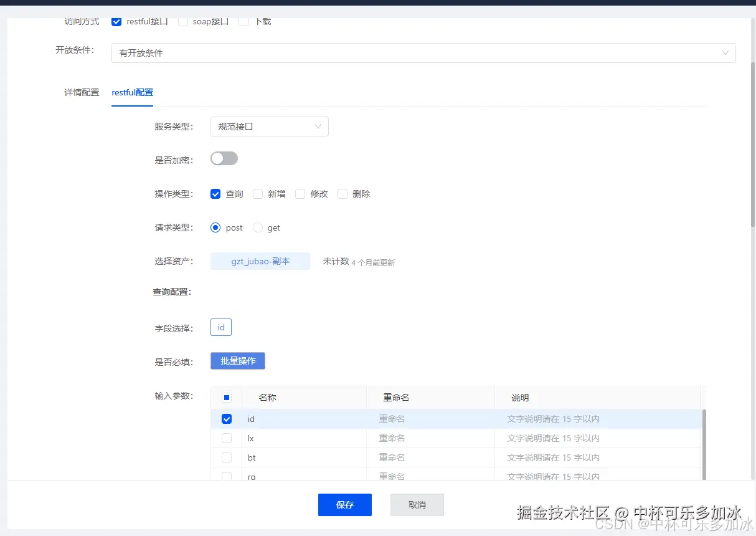Screen dimensions: 756x536
Task: Uncheck the id row checkbox
Action: (227, 419)
